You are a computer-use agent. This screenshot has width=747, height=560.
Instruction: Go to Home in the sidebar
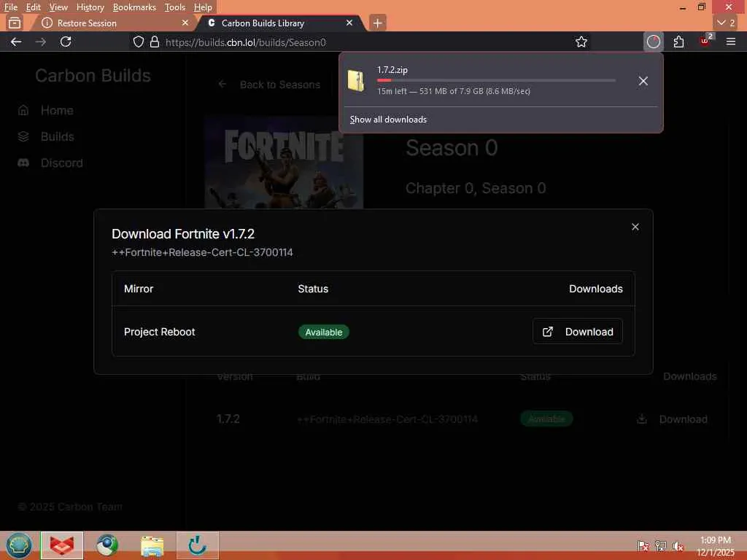click(57, 111)
